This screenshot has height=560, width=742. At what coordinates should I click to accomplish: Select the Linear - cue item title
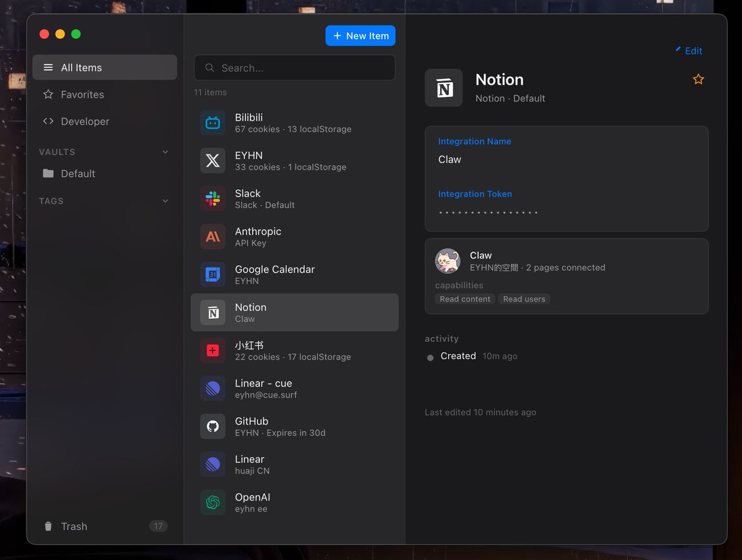click(x=263, y=383)
